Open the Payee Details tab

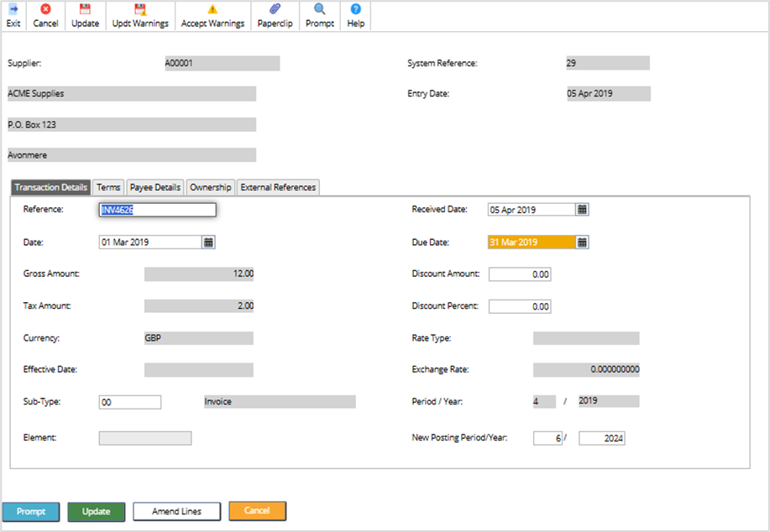tap(155, 187)
